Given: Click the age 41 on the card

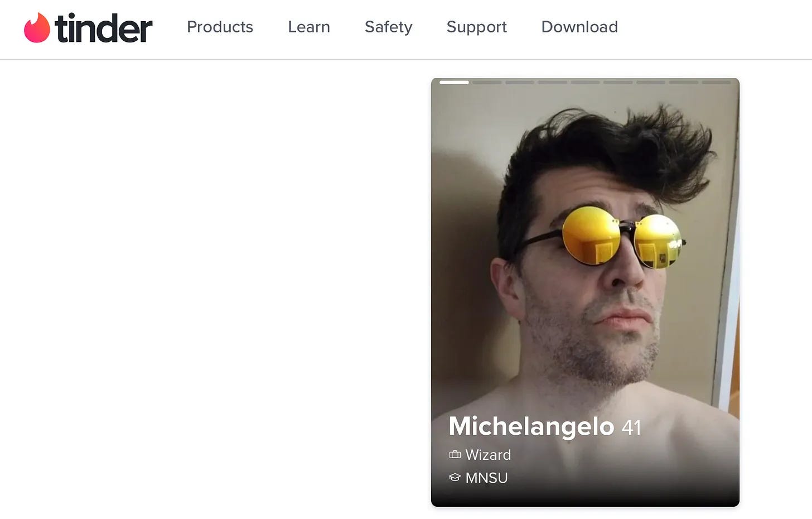Looking at the screenshot, I should click(631, 428).
